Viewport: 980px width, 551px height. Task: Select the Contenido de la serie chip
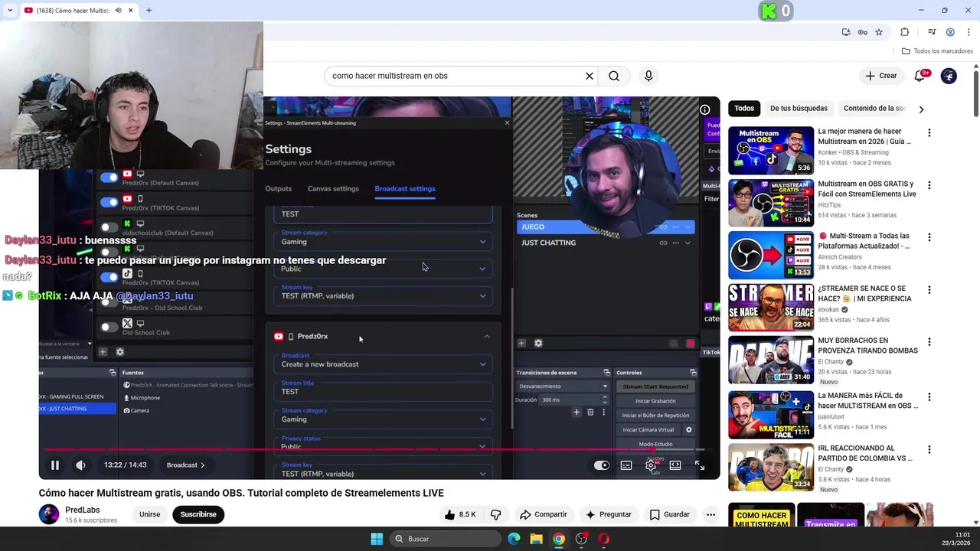click(x=874, y=109)
